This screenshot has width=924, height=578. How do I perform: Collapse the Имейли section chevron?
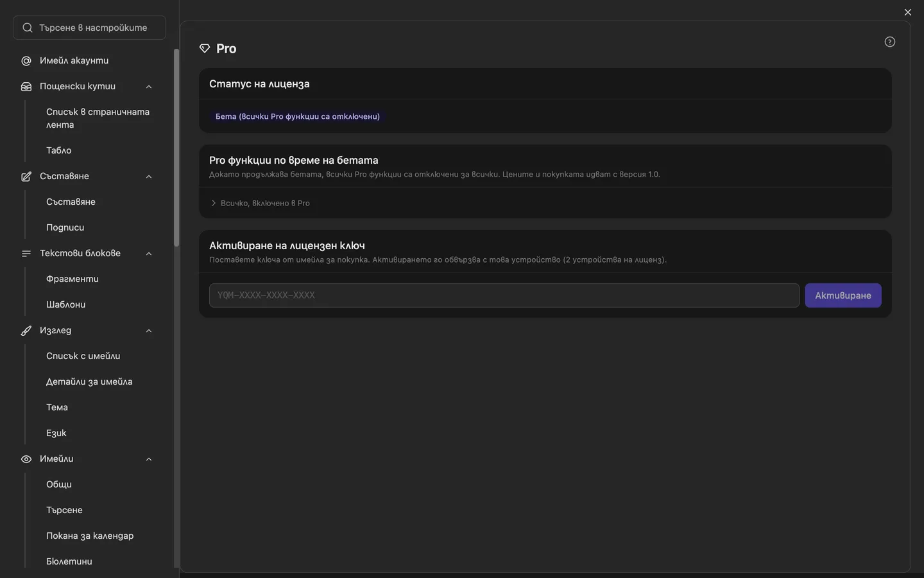(x=149, y=459)
